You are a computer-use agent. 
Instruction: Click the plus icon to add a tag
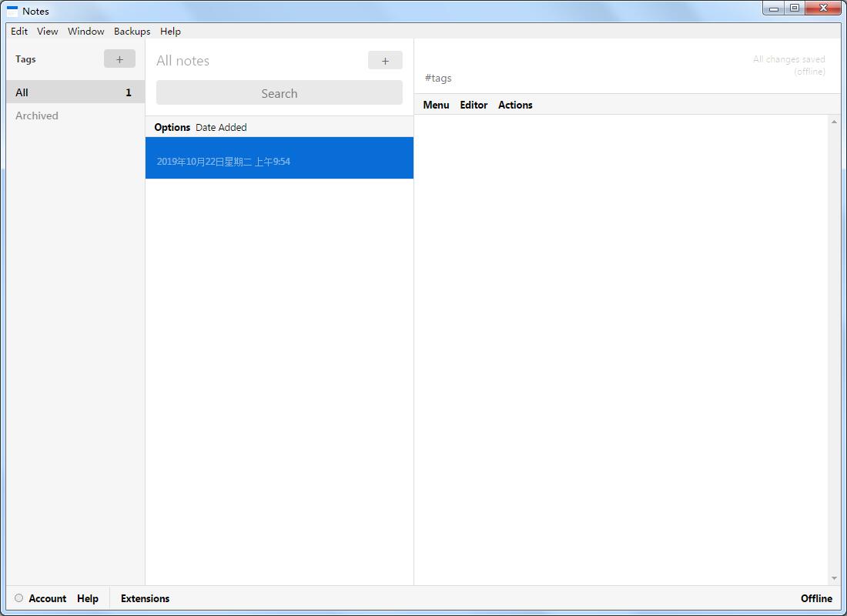click(x=119, y=59)
